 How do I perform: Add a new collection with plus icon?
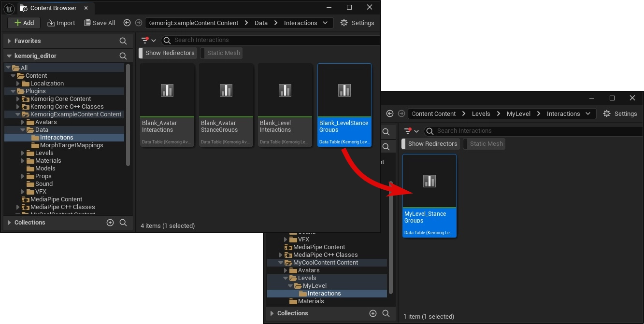110,223
